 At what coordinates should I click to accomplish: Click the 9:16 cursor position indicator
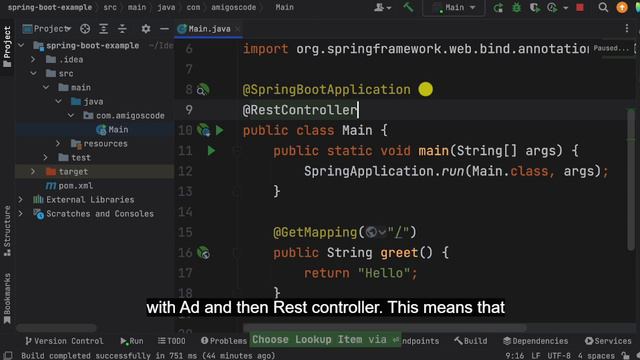(514, 356)
